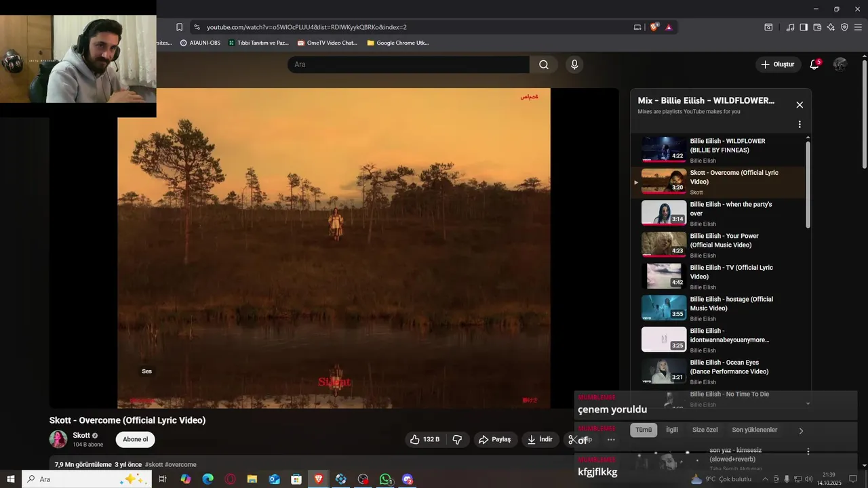Viewport: 868px width, 488px height.
Task: Open more actions three-dot menu under video
Action: tap(611, 439)
